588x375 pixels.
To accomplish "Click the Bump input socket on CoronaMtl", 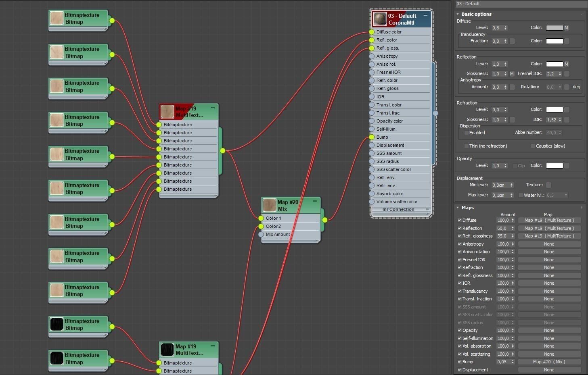I will [372, 137].
